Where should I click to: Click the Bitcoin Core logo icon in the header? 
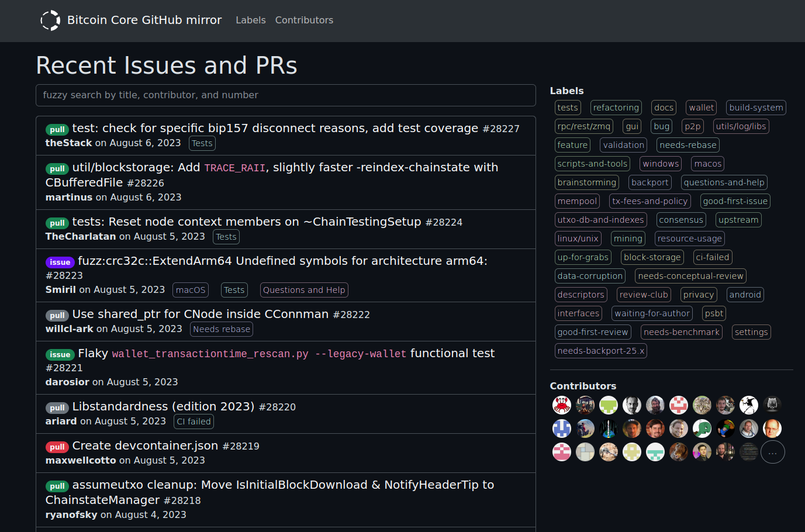[x=50, y=20]
